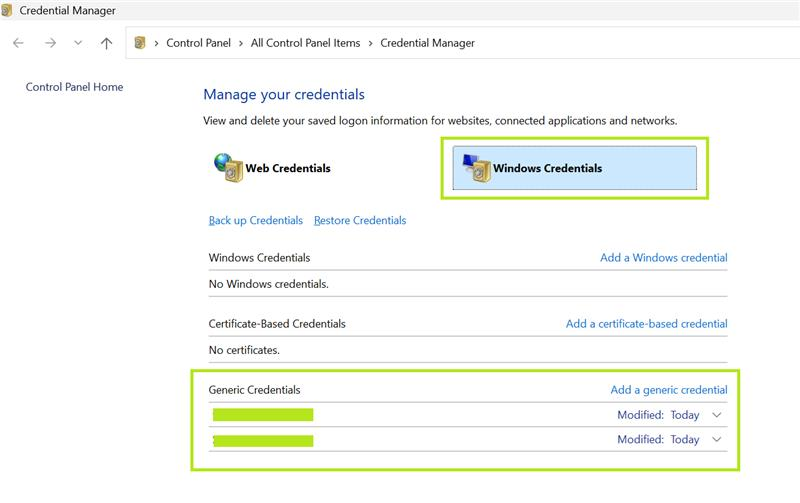Click Add a certificate-based credential link
800x503 pixels.
click(647, 324)
